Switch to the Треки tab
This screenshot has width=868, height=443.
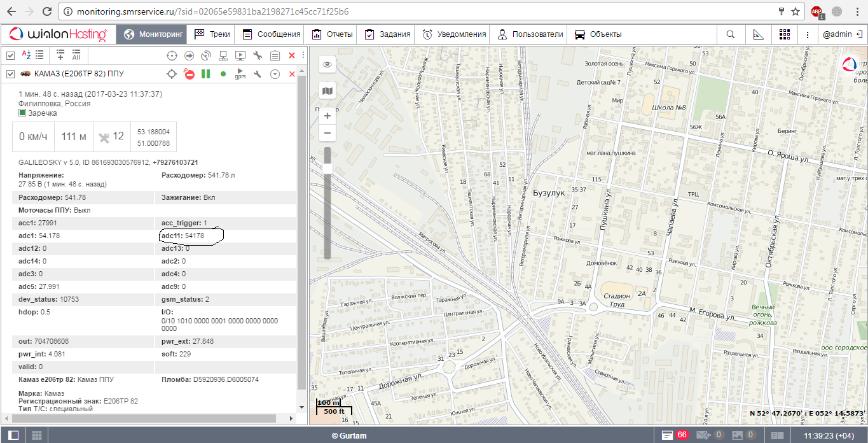click(x=212, y=34)
